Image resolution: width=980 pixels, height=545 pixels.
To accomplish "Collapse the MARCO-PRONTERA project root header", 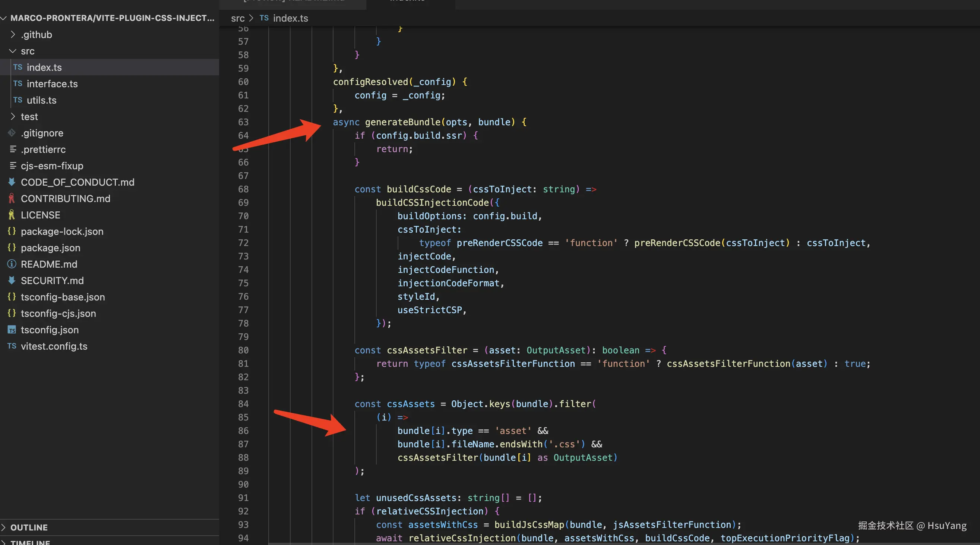I will pyautogui.click(x=112, y=18).
